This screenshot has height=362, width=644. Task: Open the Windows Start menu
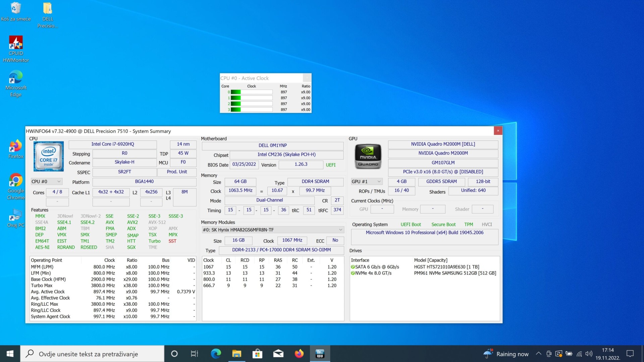point(10,354)
